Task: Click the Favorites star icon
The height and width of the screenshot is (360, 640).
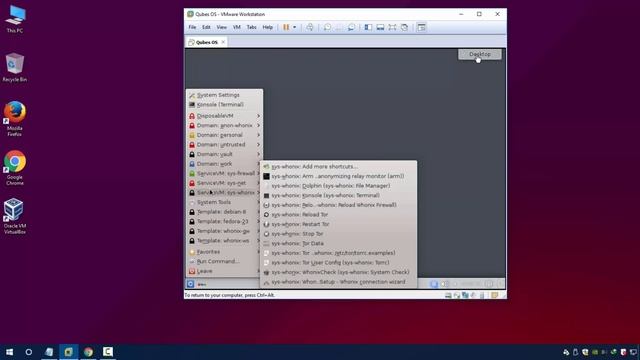Action: point(192,252)
